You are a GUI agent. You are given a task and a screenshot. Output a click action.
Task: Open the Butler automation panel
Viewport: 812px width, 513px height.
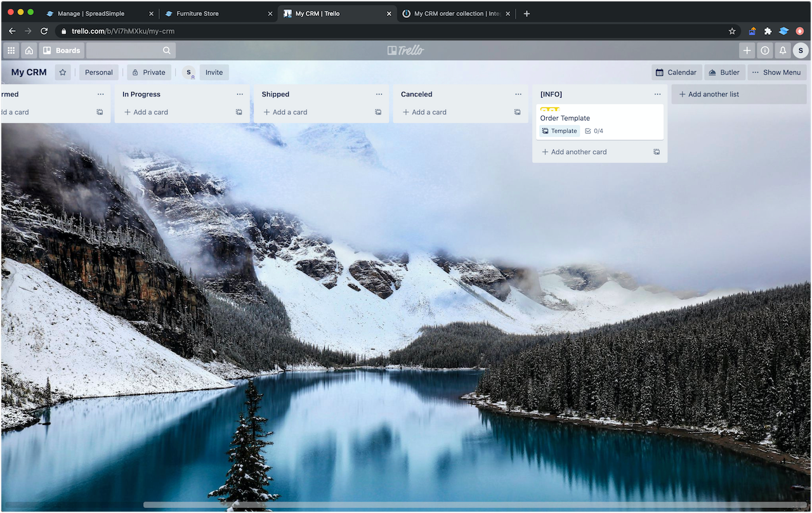pyautogui.click(x=724, y=72)
